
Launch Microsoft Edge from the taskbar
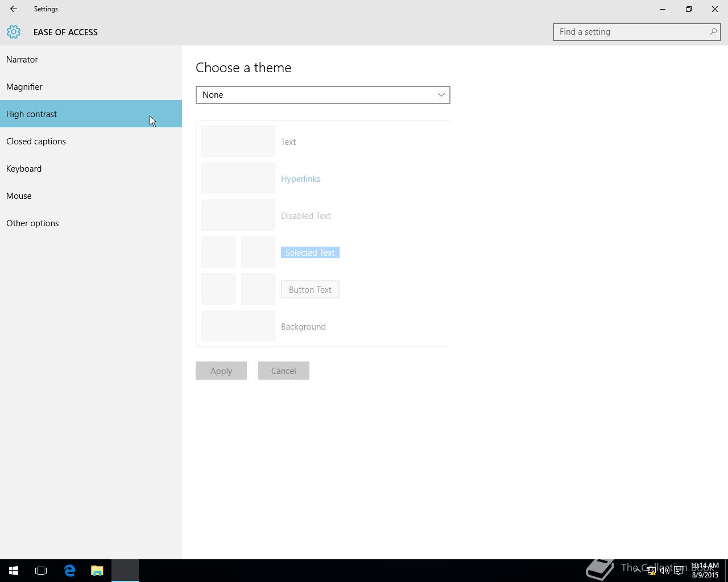69,571
